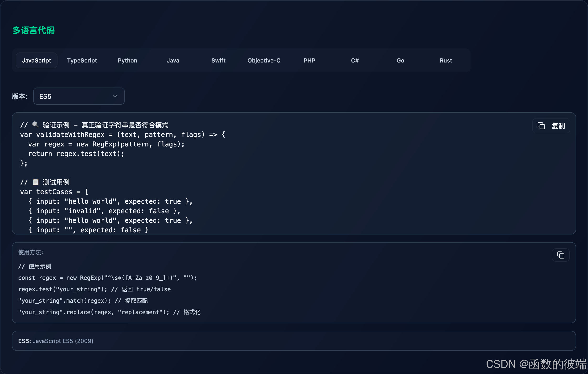Screen dimensions: 588x374
Task: Click the ES5 JavaScript ES5 (2009) info bar
Action: pos(294,341)
